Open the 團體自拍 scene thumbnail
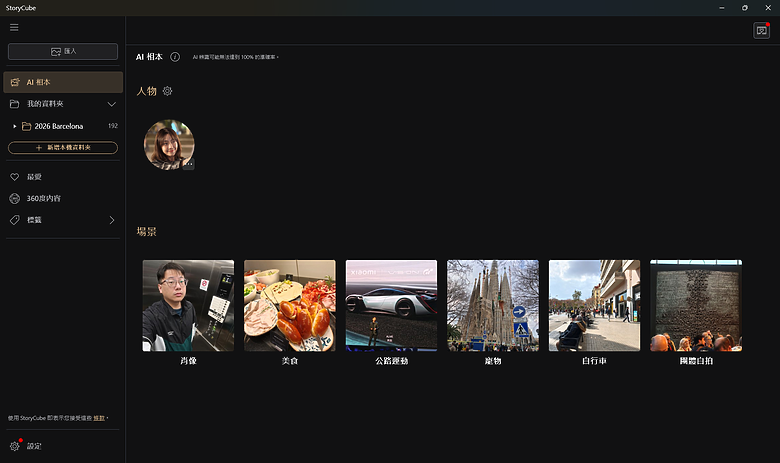This screenshot has width=780, height=463. 696,305
